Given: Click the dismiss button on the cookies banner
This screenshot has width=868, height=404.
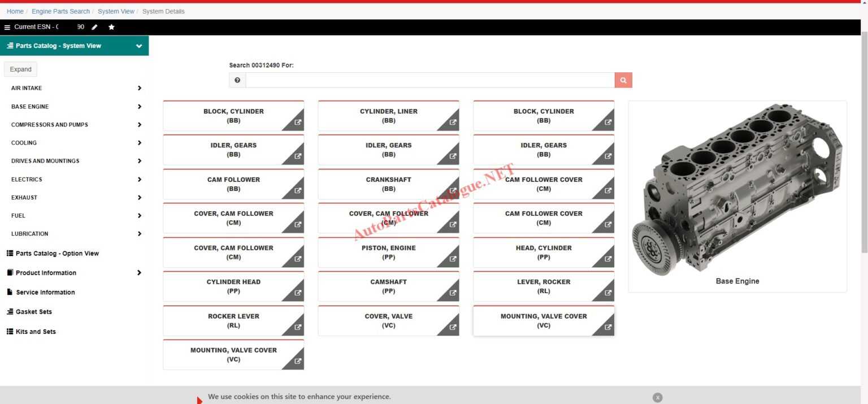Looking at the screenshot, I should [657, 397].
